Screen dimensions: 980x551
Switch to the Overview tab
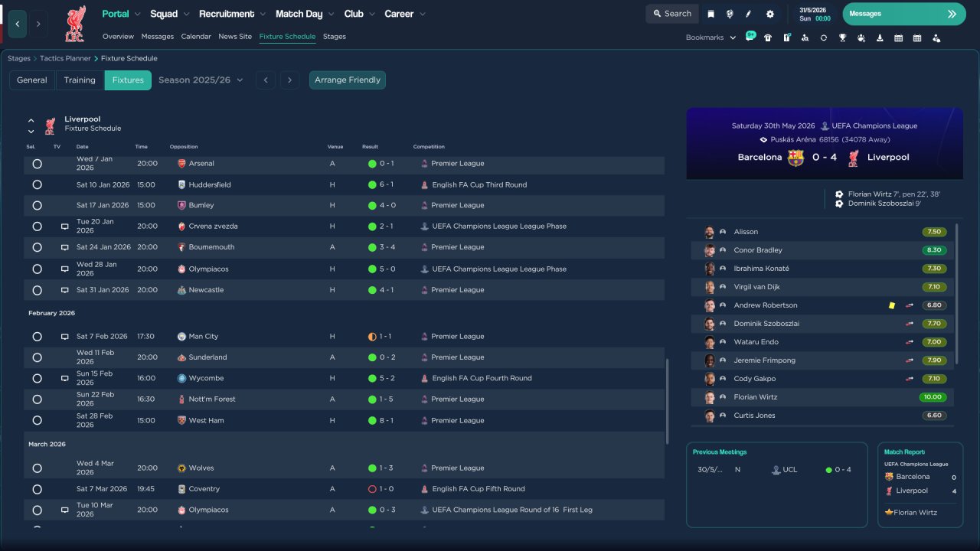pos(118,37)
